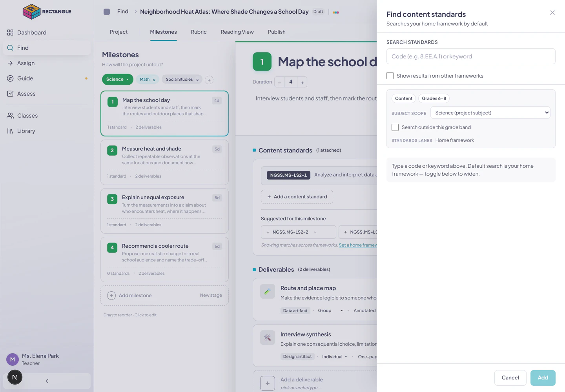Open the Recommend a cooler route milestone

[x=164, y=260]
